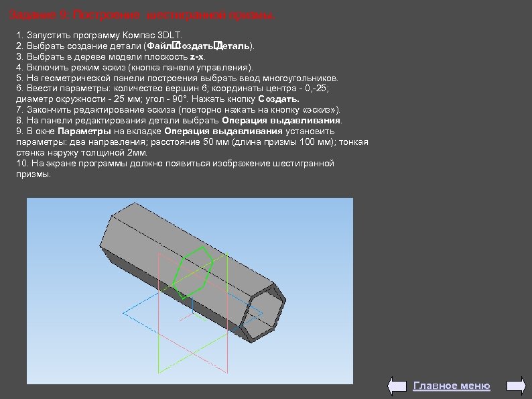Open the Главное меню link
The height and width of the screenshot is (399, 532).
[451, 386]
